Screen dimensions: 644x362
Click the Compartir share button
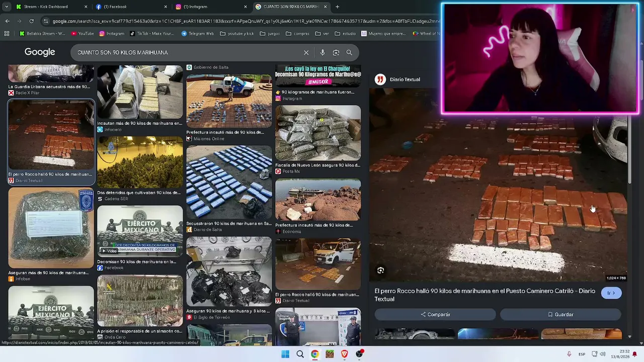click(435, 314)
